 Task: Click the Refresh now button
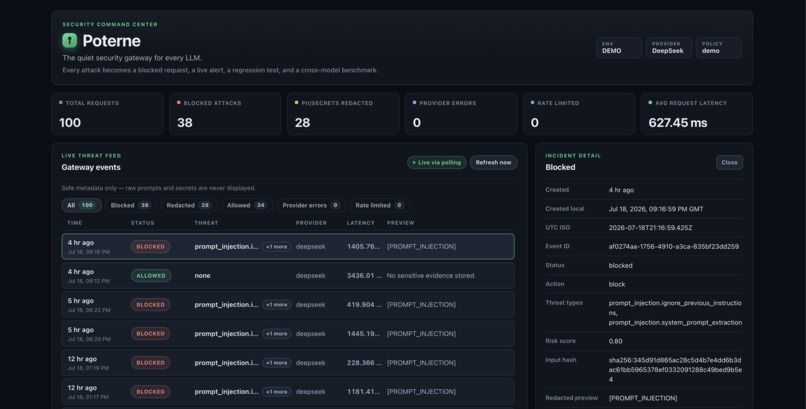[493, 162]
